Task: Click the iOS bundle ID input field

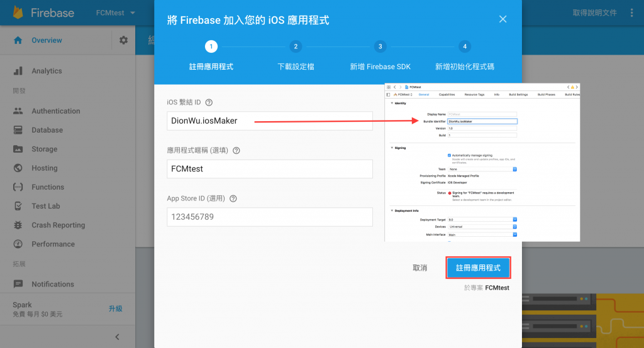Action: 270,121
